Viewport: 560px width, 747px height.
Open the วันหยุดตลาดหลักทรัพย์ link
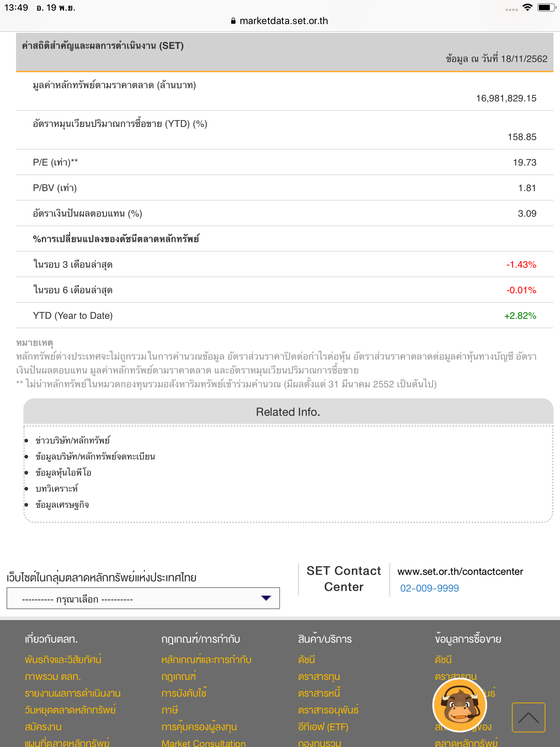click(70, 710)
